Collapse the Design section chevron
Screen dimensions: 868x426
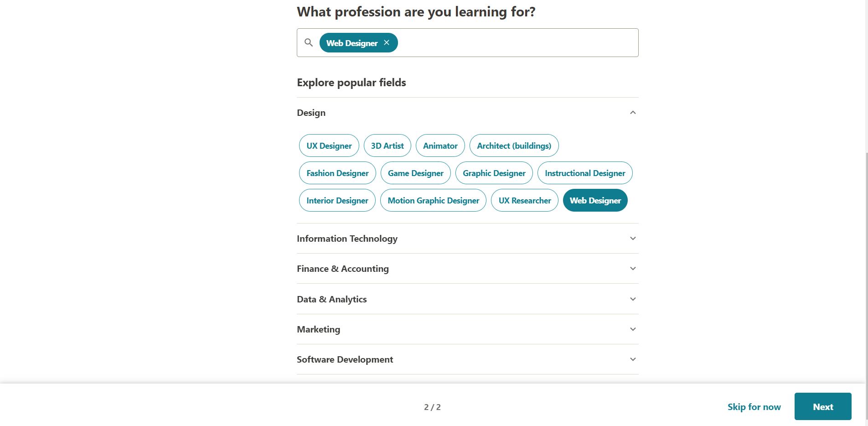click(633, 113)
